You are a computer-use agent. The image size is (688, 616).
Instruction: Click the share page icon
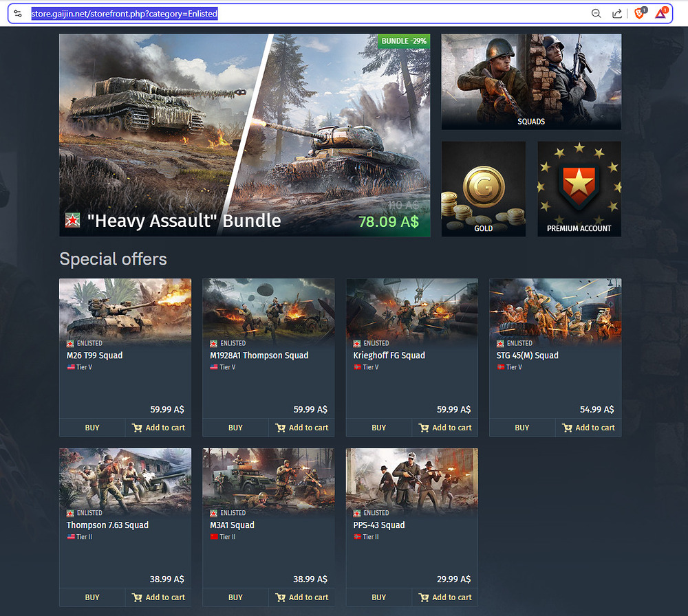coord(617,14)
